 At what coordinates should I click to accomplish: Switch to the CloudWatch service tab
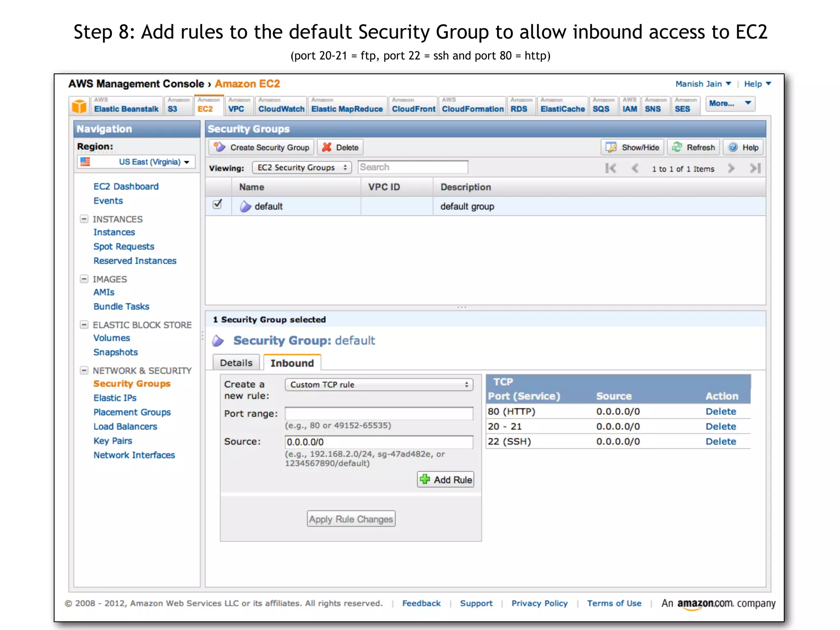tap(281, 105)
